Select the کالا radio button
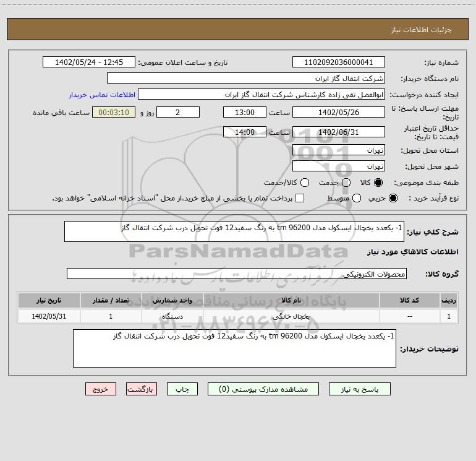 (379, 183)
